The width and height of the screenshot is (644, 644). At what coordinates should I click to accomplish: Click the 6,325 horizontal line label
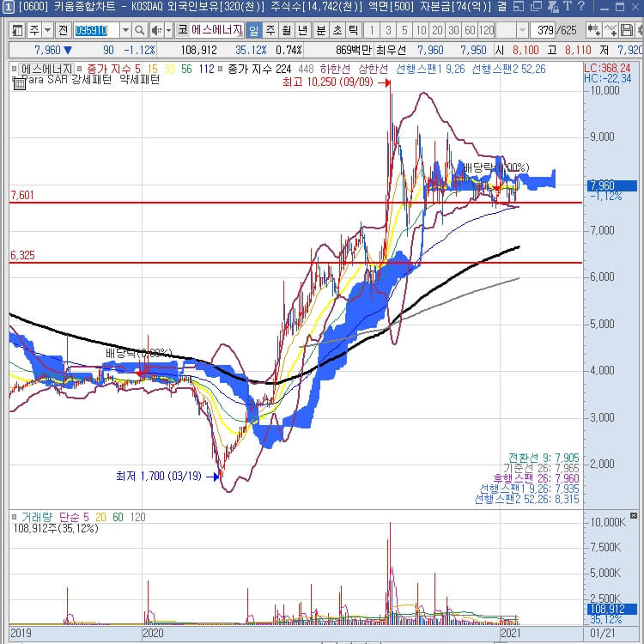[22, 256]
